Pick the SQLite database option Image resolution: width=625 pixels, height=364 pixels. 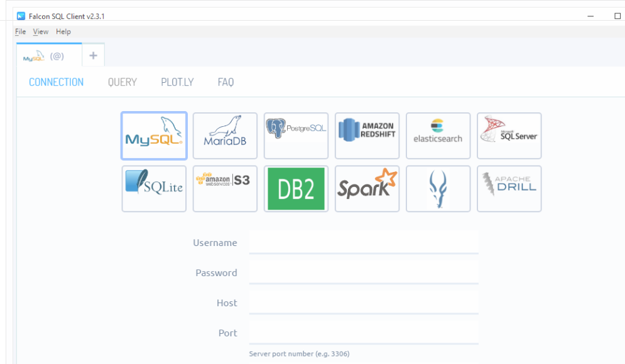click(154, 188)
